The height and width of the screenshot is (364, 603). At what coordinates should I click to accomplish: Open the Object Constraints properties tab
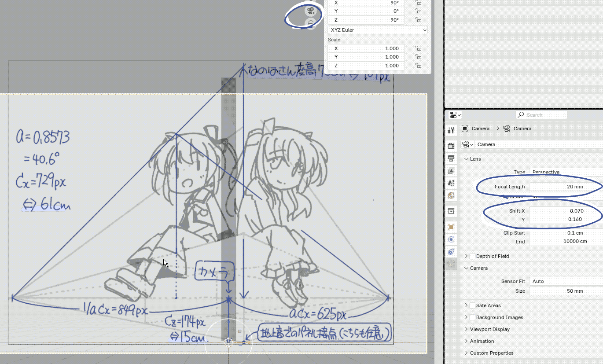coord(451,252)
